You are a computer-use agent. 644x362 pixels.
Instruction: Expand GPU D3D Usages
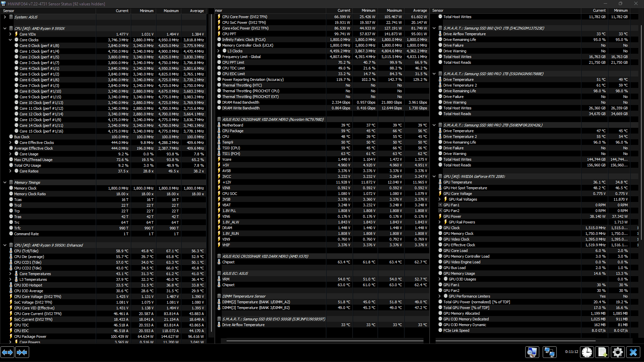click(x=439, y=279)
